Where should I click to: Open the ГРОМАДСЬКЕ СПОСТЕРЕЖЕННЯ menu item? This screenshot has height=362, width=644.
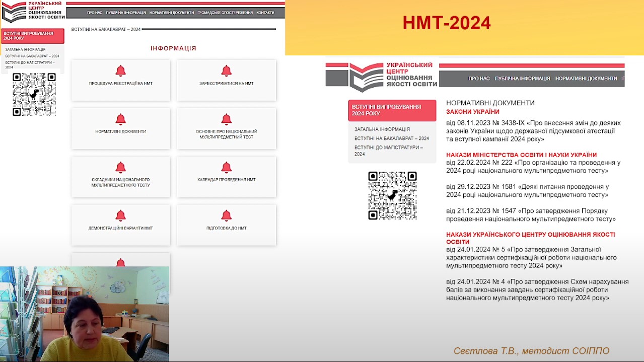point(225,13)
